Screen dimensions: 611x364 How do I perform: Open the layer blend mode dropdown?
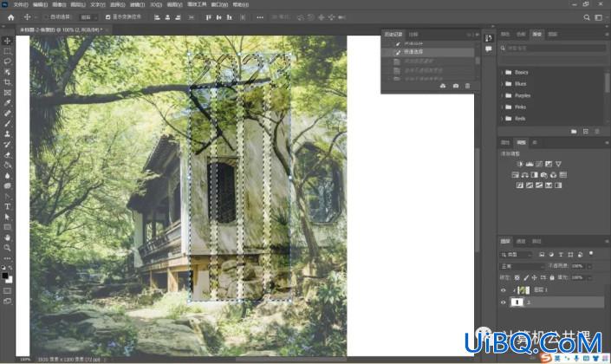coord(522,267)
